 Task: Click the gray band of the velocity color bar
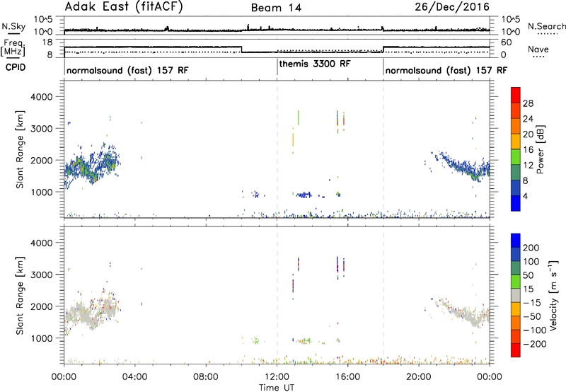[x=516, y=296]
